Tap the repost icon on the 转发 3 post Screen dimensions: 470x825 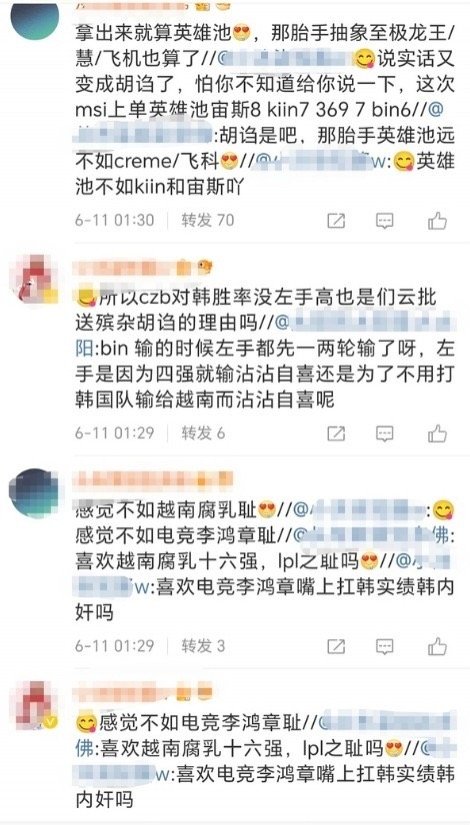pos(336,646)
